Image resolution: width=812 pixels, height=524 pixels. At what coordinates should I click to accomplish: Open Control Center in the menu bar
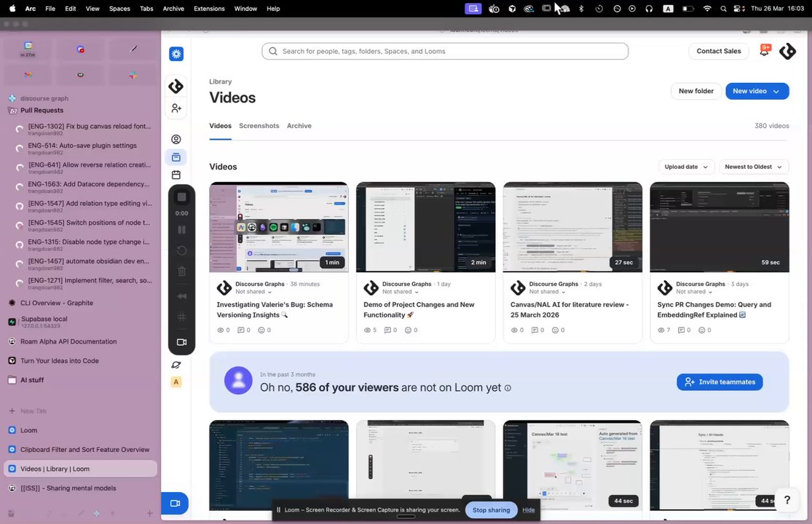pyautogui.click(x=739, y=8)
